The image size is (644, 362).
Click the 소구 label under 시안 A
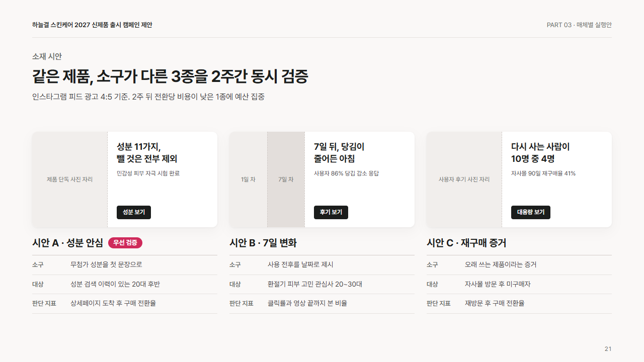(38, 264)
